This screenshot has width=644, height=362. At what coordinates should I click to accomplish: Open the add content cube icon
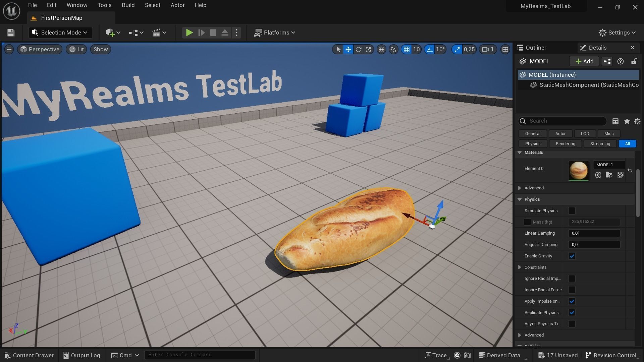pyautogui.click(x=113, y=33)
